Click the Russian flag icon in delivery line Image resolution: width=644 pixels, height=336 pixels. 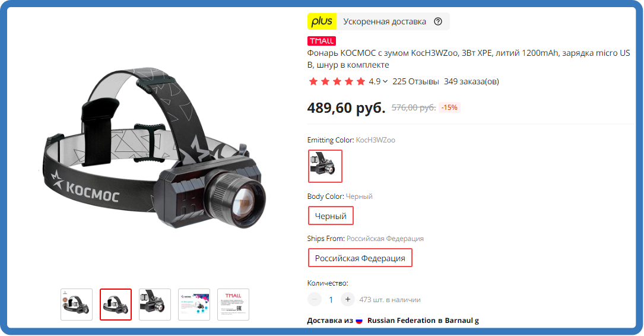click(359, 321)
